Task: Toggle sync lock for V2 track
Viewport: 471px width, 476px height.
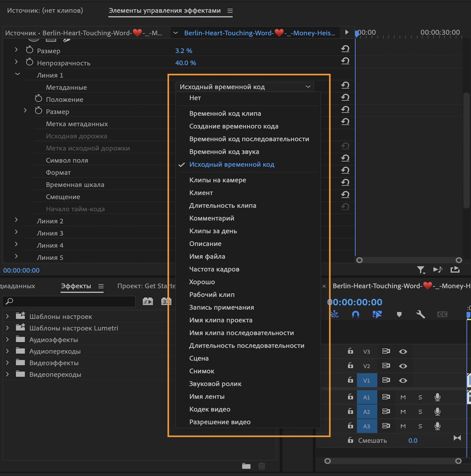Action: click(386, 366)
